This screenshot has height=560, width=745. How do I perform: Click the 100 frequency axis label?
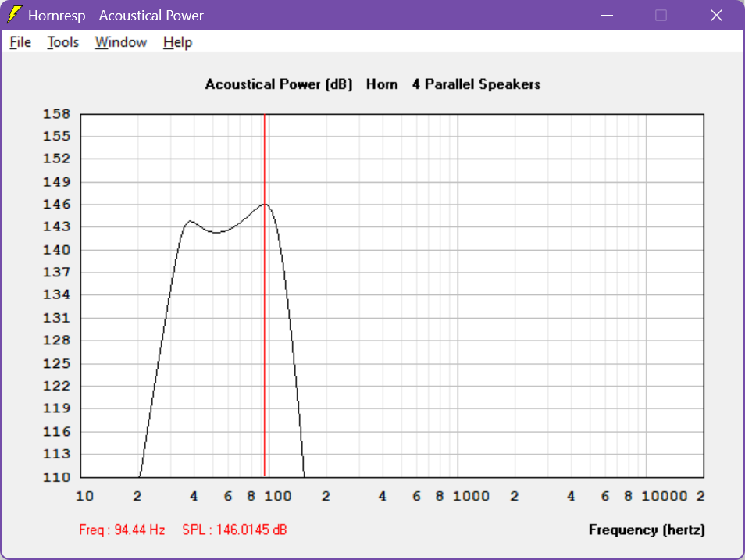click(277, 496)
